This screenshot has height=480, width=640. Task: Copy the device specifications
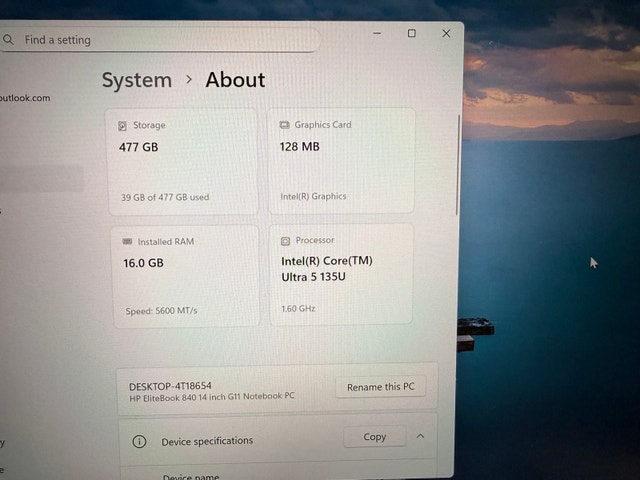375,437
